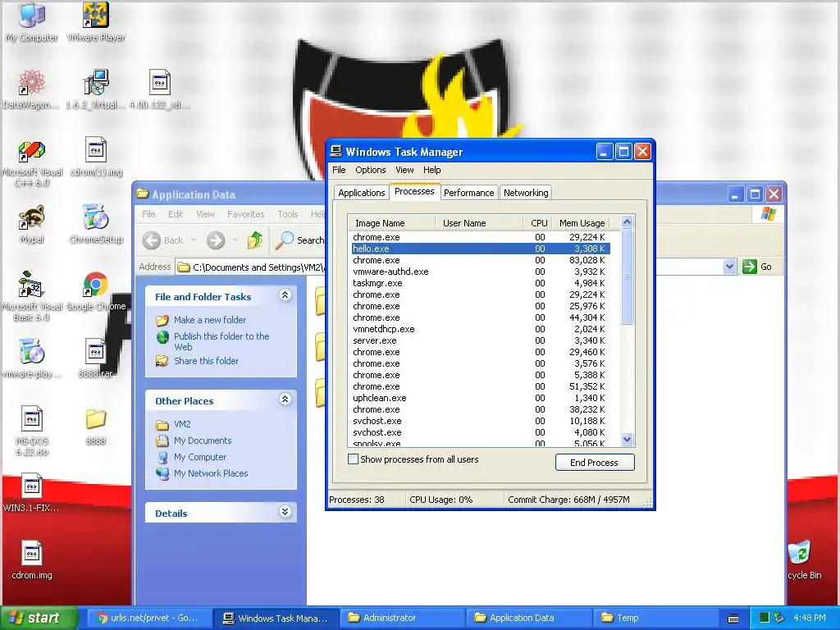Click the End Process button
This screenshot has width=840, height=630.
[594, 463]
